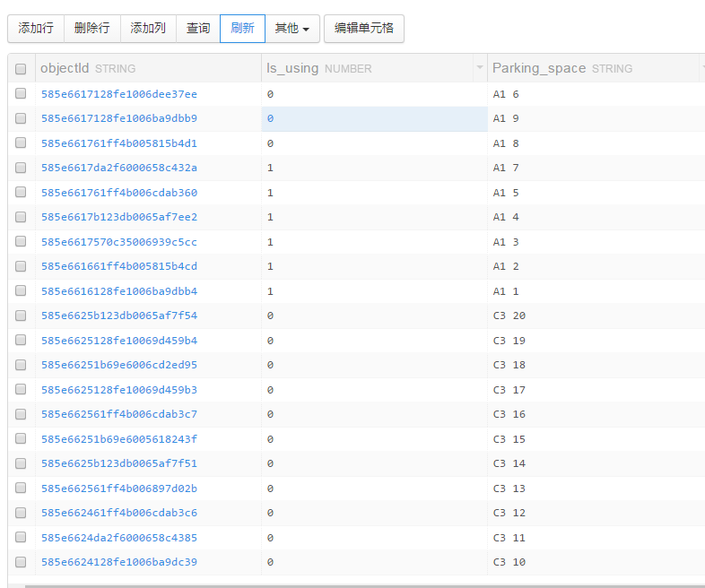Open object 585e6616128fe1006ba9dbb4
Image resolution: width=705 pixels, height=588 pixels.
[119, 291]
